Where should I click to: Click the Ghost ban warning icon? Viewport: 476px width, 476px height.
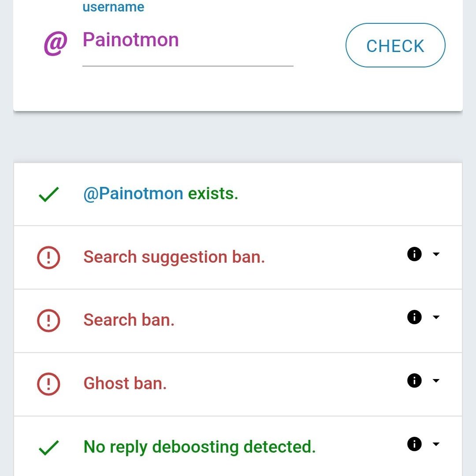click(48, 384)
